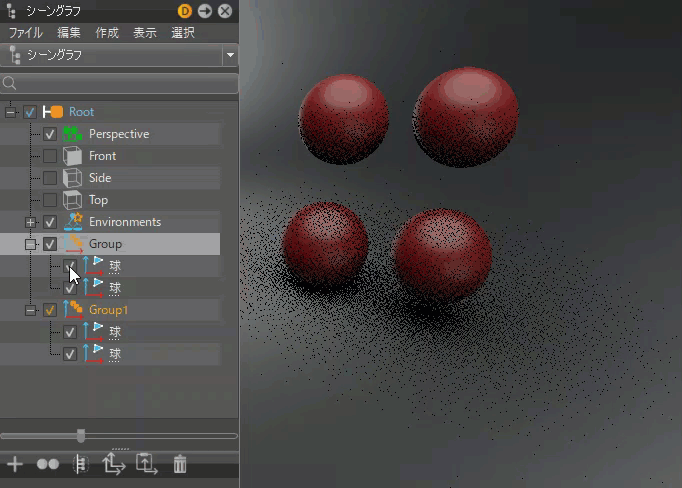Viewport: 682px width, 488px height.
Task: Select the Top label
Action: pyautogui.click(x=98, y=200)
